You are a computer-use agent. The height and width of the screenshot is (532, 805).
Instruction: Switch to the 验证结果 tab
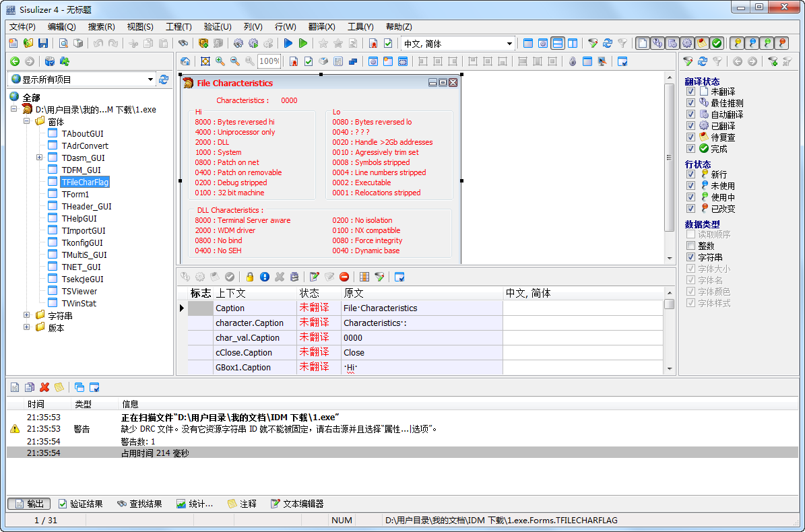pyautogui.click(x=81, y=504)
